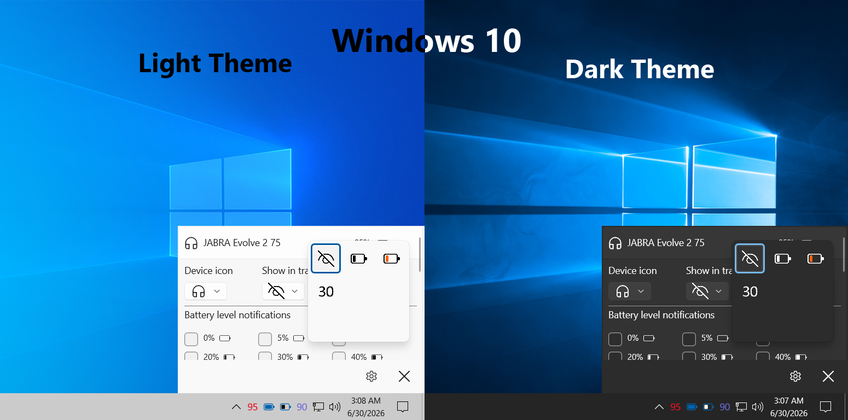Click half-filled battery tray icon on light taskbar
This screenshot has width=848, height=420.
(285, 407)
